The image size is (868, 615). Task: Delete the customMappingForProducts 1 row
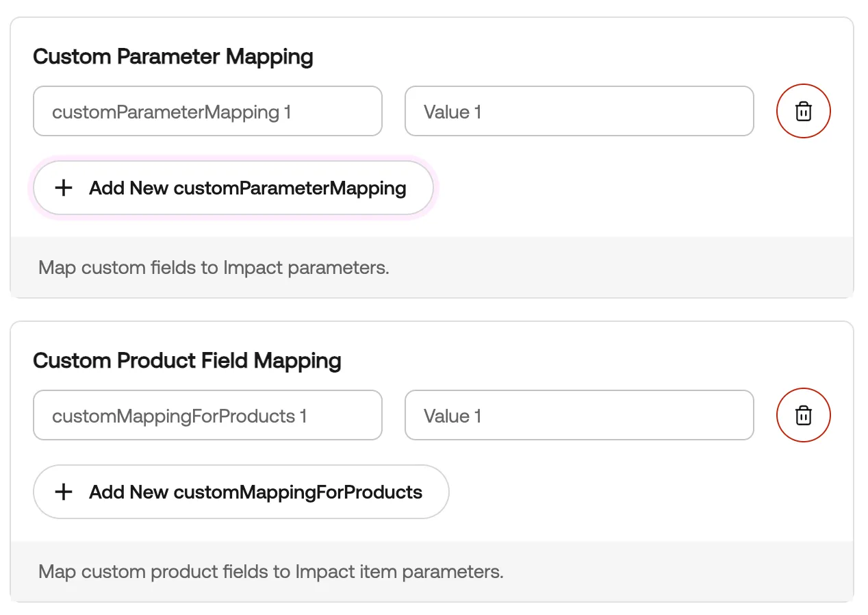(x=803, y=415)
